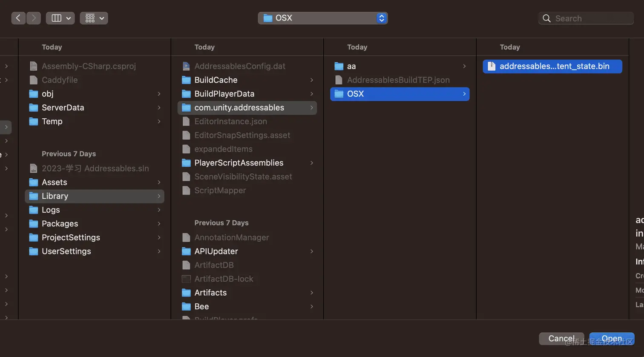Select the com.unity.addressables folder
The height and width of the screenshot is (357, 644).
[239, 108]
